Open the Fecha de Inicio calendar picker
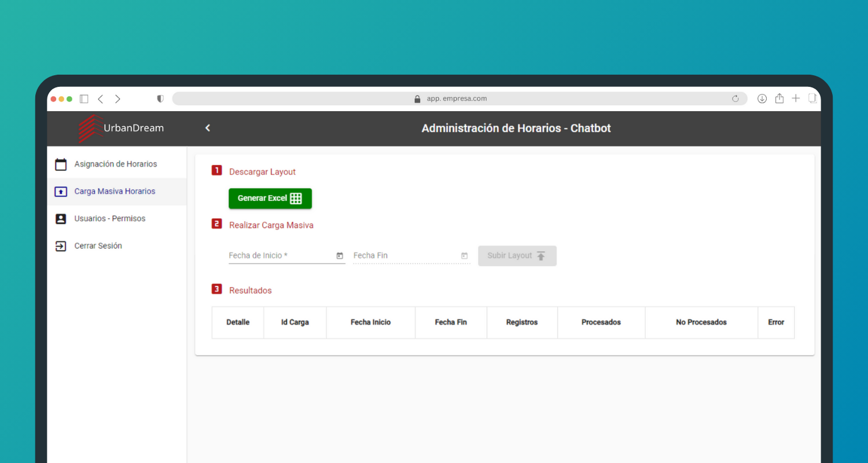Viewport: 868px width, 463px height. pyautogui.click(x=340, y=256)
